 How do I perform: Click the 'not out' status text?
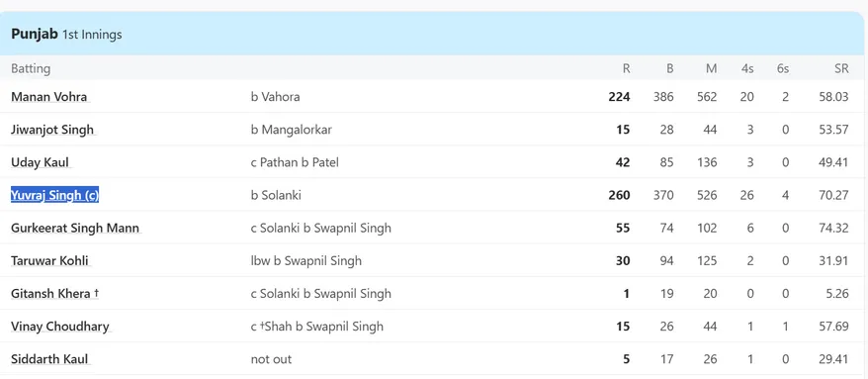coord(271,359)
